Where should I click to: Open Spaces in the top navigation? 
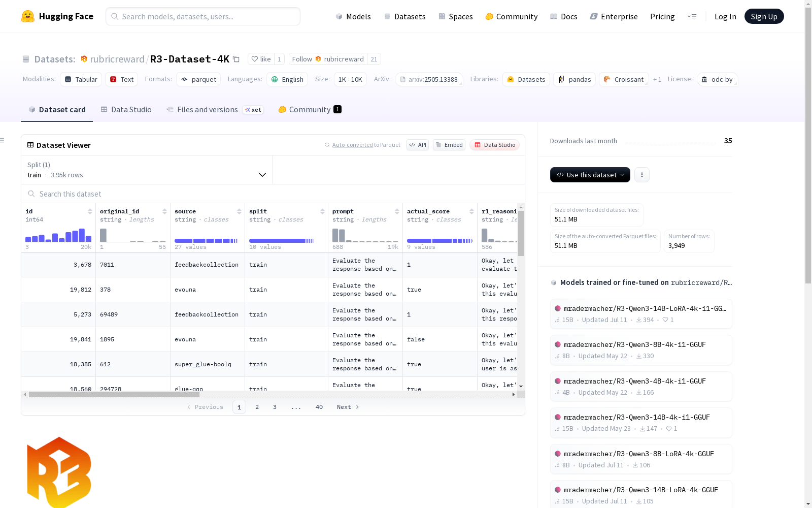coord(456,16)
